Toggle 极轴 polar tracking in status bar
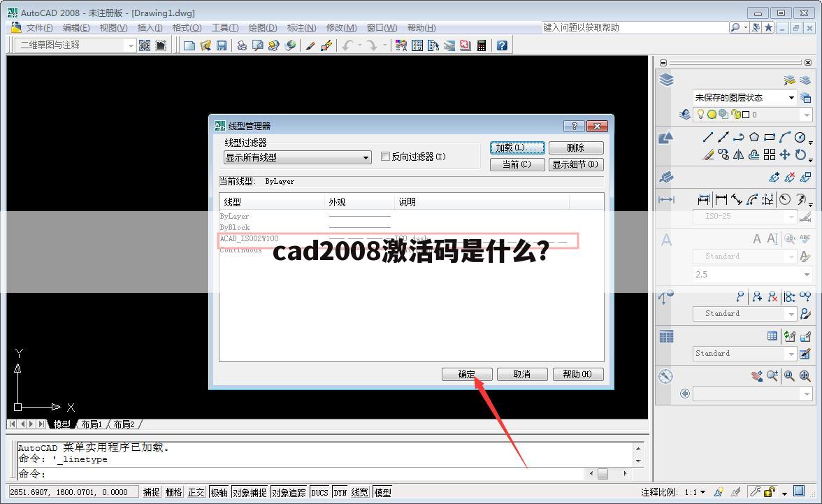Viewport: 822px width, 504px height. pyautogui.click(x=219, y=492)
